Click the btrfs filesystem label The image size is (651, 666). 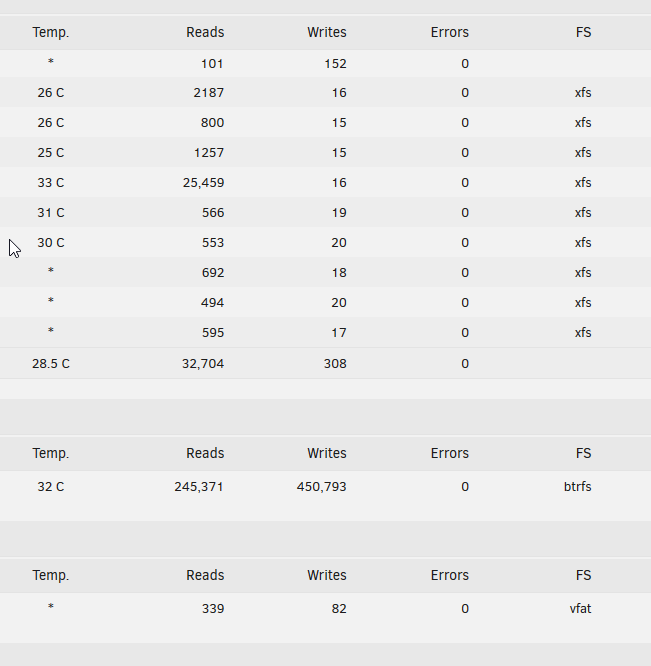(x=577, y=486)
